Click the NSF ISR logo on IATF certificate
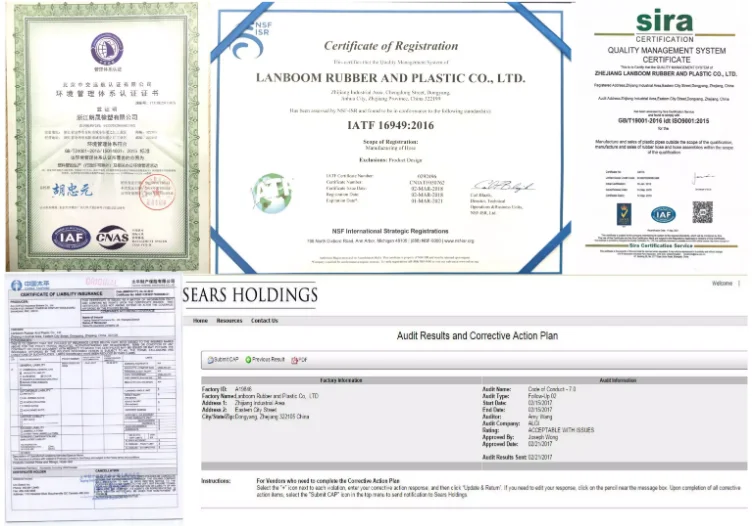This screenshot has width=753, height=526. 250,38
